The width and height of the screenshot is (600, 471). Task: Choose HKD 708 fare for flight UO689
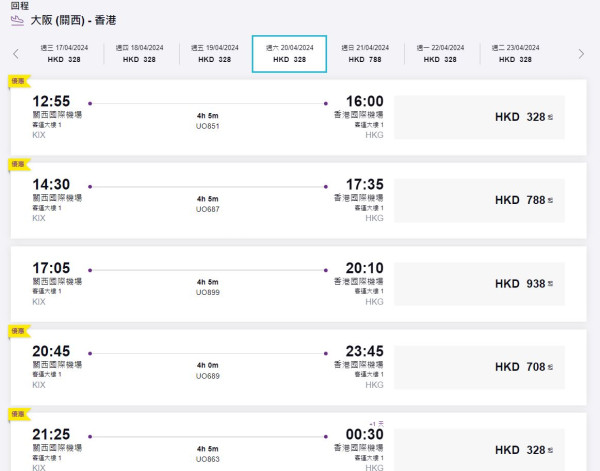tap(479, 367)
